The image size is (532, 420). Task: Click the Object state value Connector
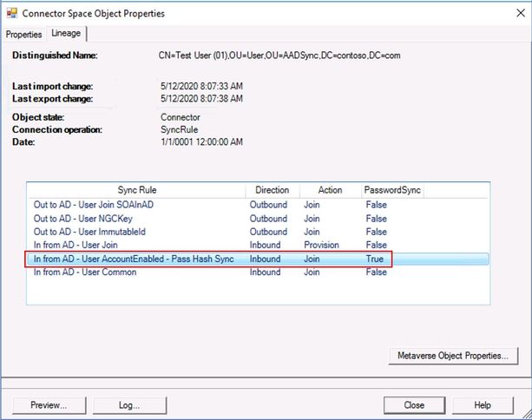point(181,117)
